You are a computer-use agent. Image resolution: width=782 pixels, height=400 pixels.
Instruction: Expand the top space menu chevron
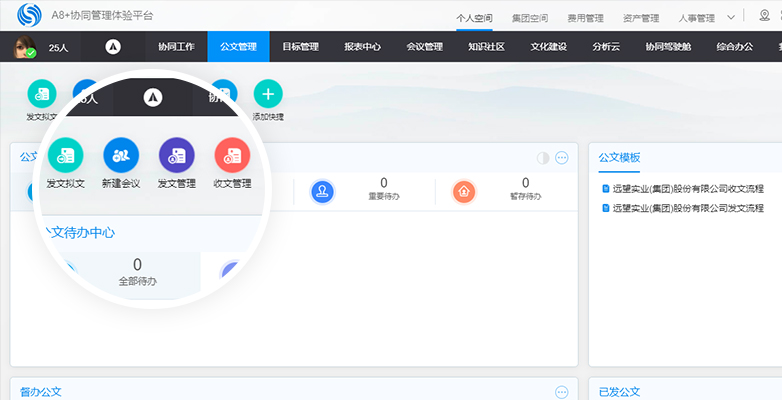tap(731, 17)
